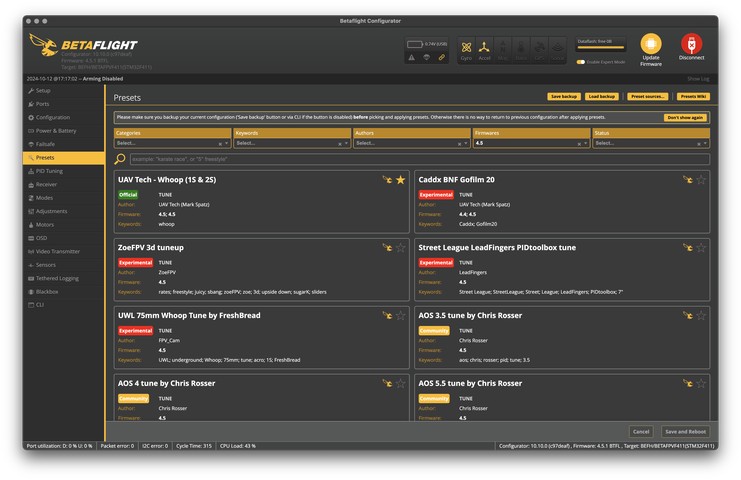Click the preset search text field
This screenshot has height=480, width=741.
click(x=420, y=159)
